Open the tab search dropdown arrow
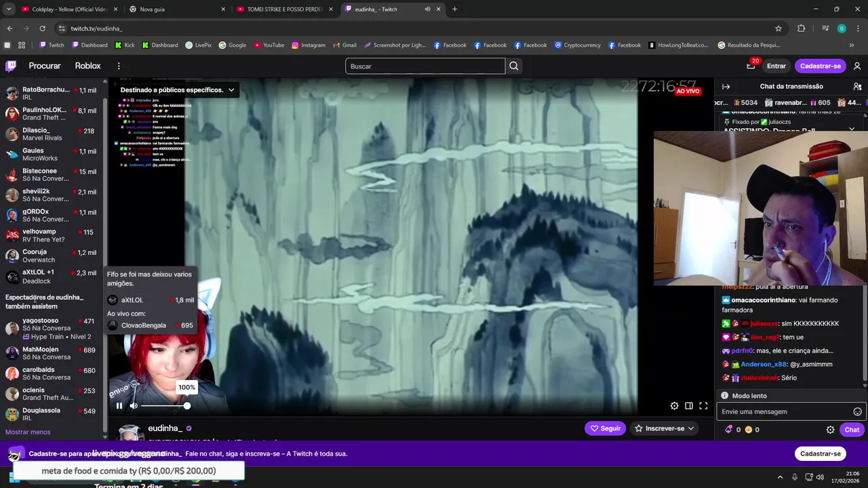This screenshot has height=488, width=868. coord(9,9)
